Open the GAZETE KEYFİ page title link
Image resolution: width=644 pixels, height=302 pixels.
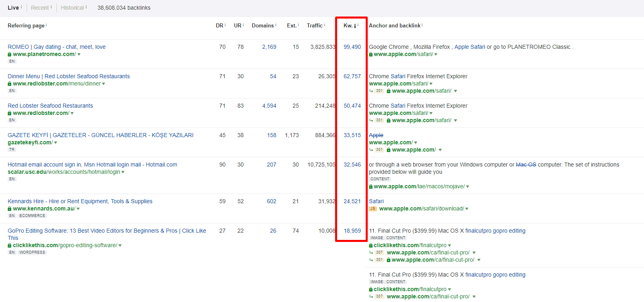coord(100,135)
